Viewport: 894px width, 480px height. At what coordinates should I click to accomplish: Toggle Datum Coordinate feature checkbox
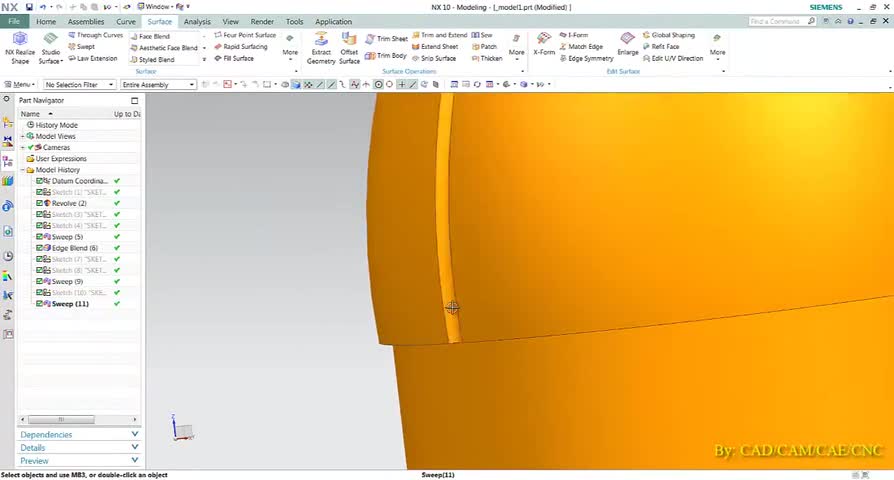[x=40, y=181]
